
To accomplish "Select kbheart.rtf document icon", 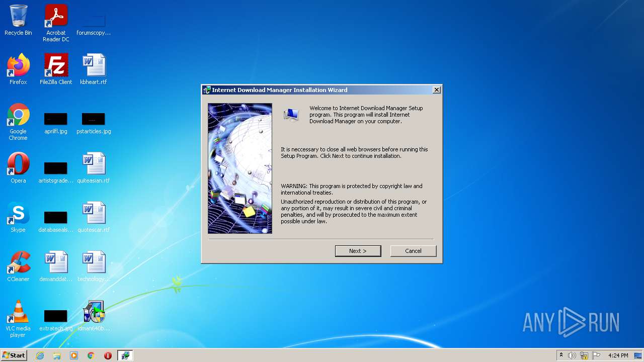I will point(94,69).
